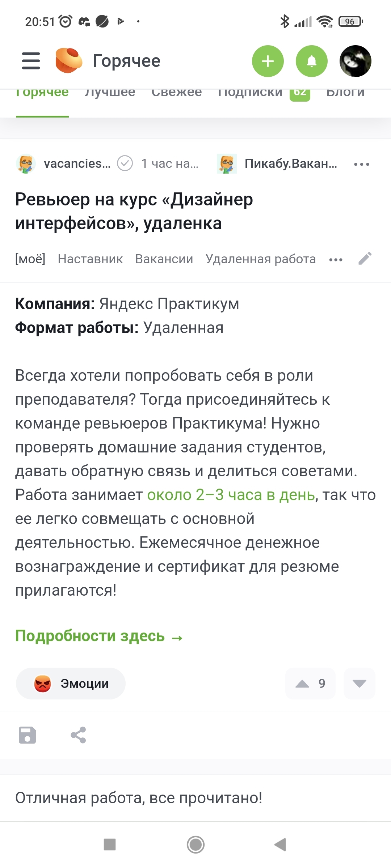Switch to the Свежее tab
Image resolution: width=391 pixels, height=868 pixels.
[177, 93]
